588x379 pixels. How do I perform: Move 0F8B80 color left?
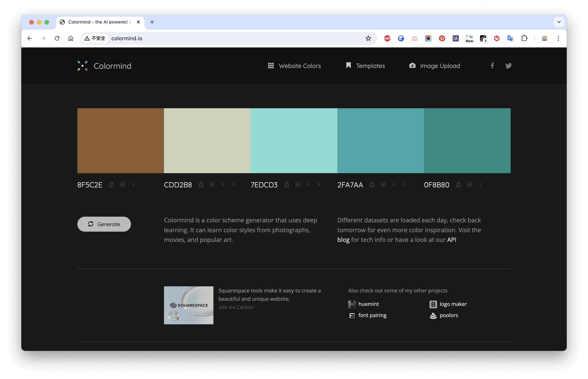(480, 184)
